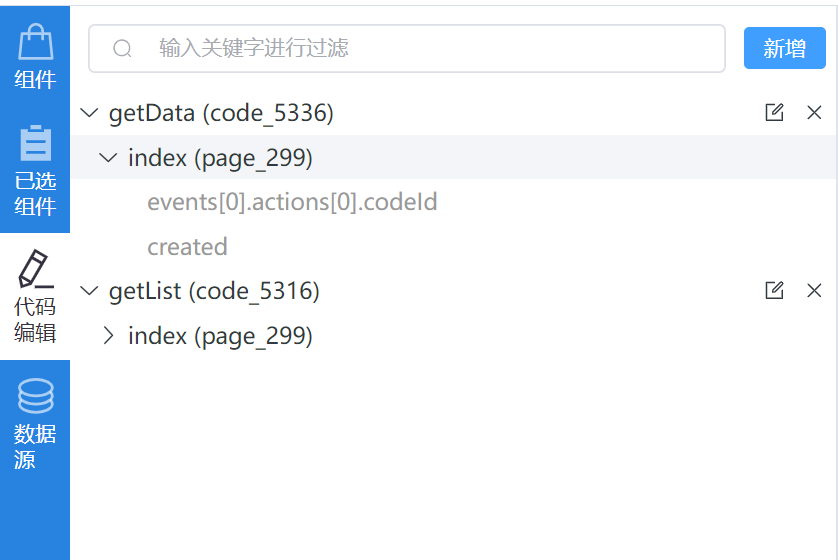This screenshot has height=560, width=838.
Task: Collapse the getList (code_5316) node
Action: click(90, 291)
